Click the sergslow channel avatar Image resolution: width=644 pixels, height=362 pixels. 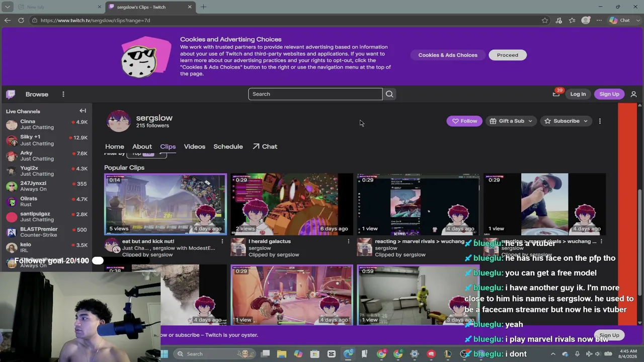pyautogui.click(x=119, y=121)
